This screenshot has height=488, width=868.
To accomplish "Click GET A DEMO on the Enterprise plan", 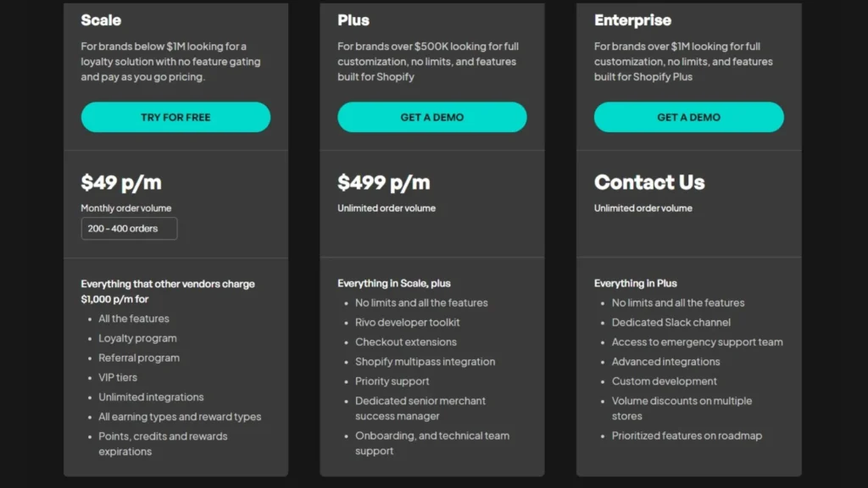I will (x=688, y=117).
